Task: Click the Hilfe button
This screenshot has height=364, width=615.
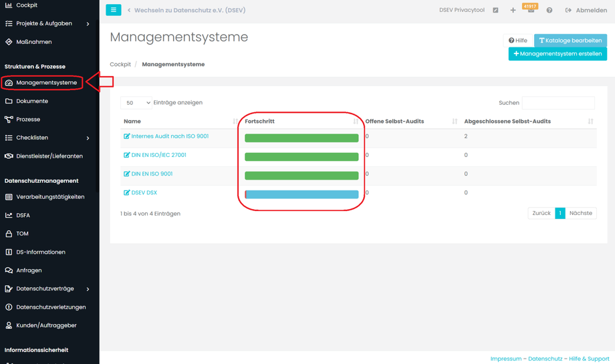Action: point(517,40)
